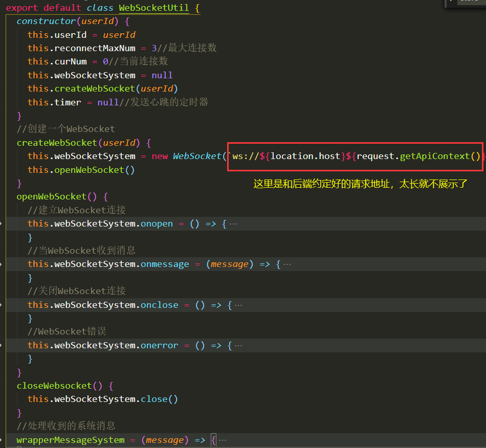This screenshot has width=486, height=448.
Task: Click the openWebSocket() method definition
Action: [57, 197]
